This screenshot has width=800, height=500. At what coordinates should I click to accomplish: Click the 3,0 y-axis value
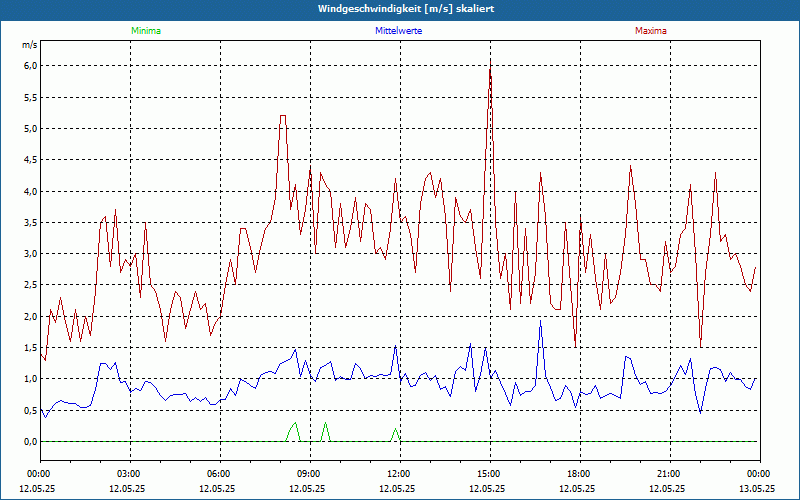(x=31, y=254)
